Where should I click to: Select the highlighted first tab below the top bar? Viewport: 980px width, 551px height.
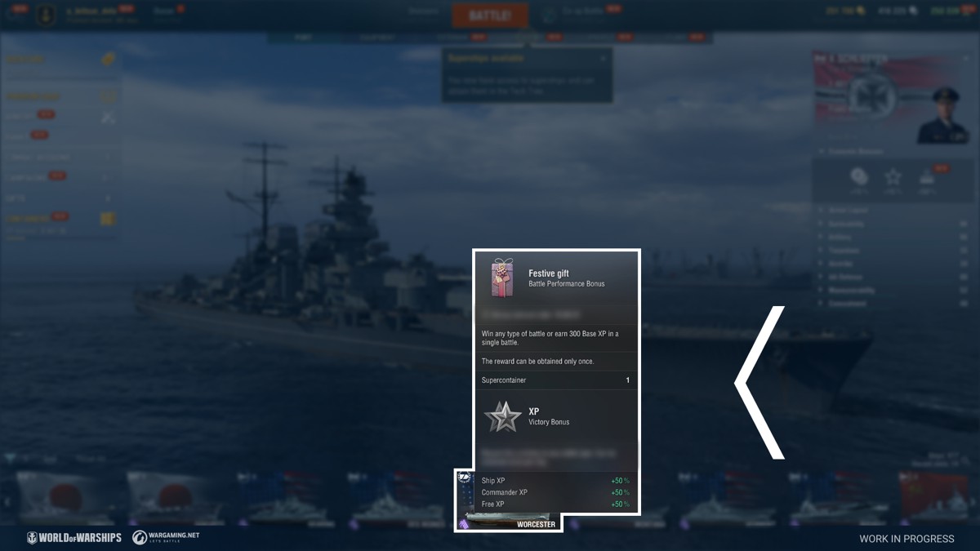303,38
